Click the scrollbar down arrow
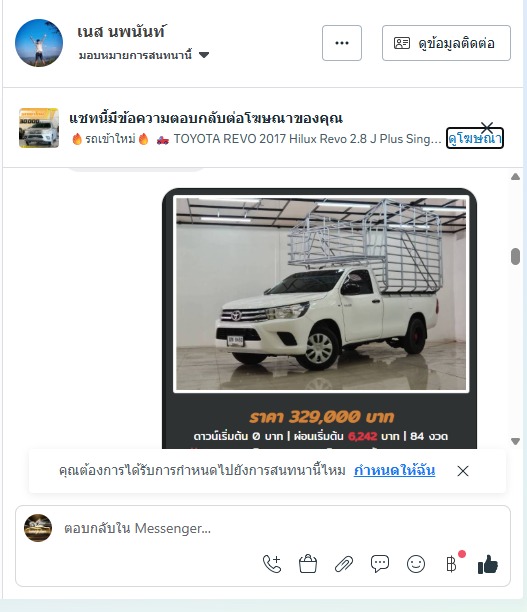This screenshot has height=612, width=527. 515,441
